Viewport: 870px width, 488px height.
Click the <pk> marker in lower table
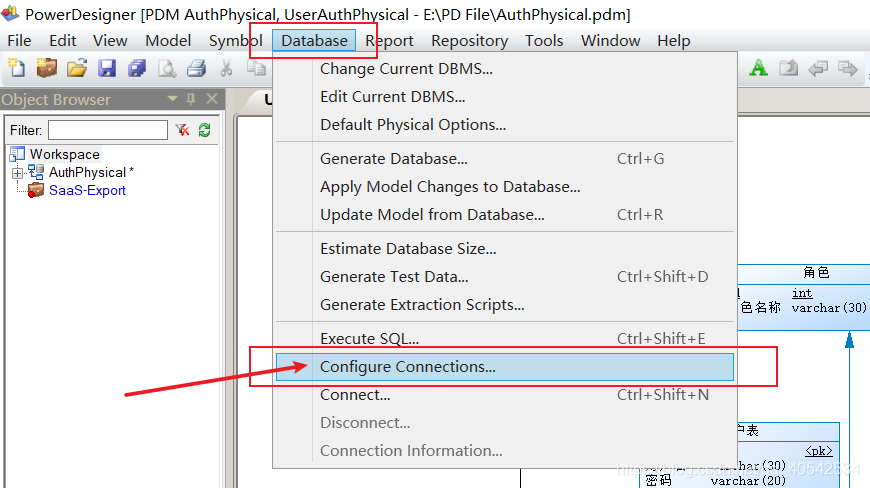click(819, 451)
